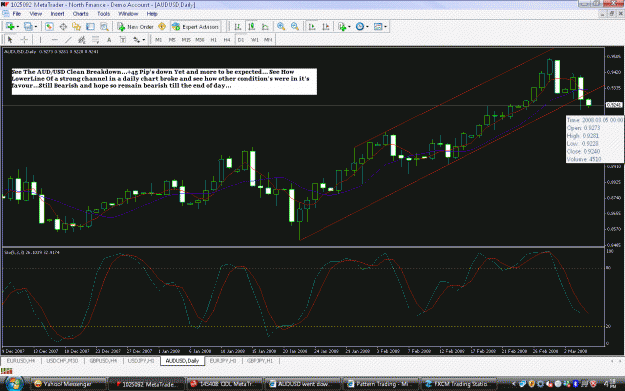625x391 pixels.
Task: Open the Insert menu
Action: point(57,14)
